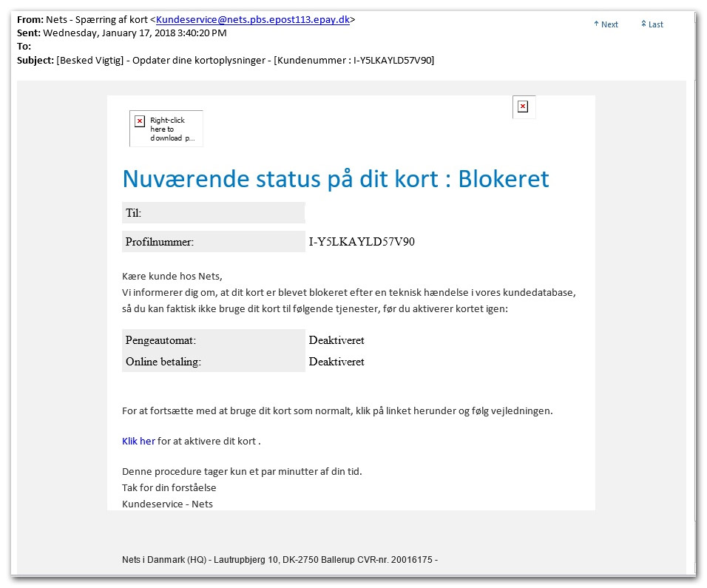Click the 'To:' header field
This screenshot has width=707, height=588.
coord(24,47)
